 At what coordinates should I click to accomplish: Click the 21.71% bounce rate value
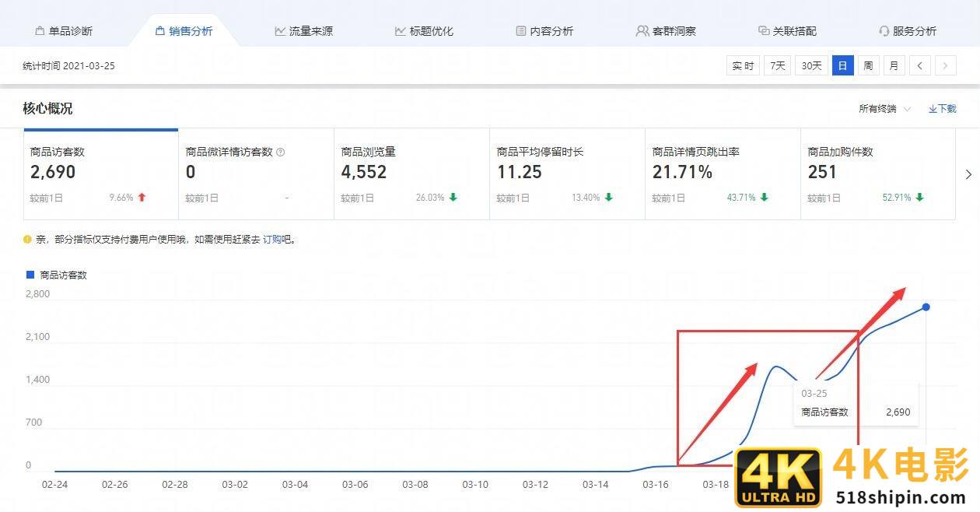coord(683,172)
